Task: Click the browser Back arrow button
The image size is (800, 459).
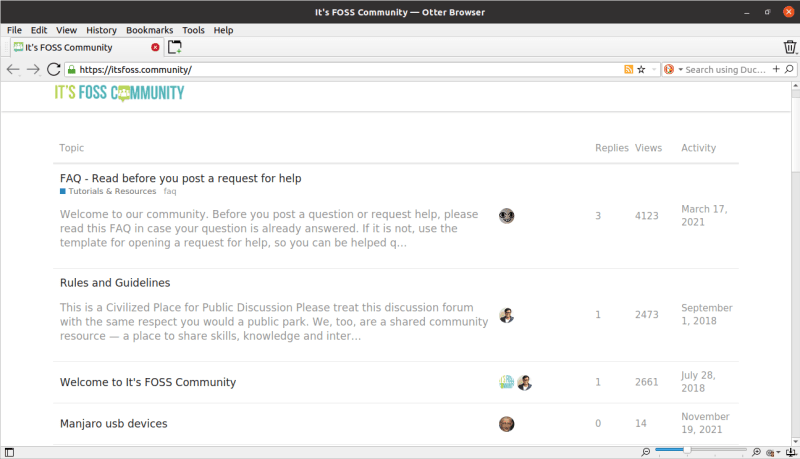Action: pos(12,70)
